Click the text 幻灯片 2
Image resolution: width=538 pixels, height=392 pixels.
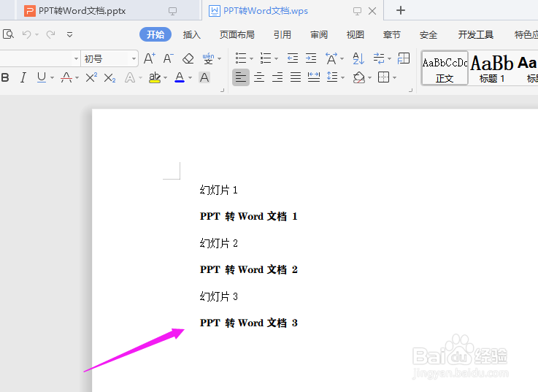pyautogui.click(x=218, y=243)
